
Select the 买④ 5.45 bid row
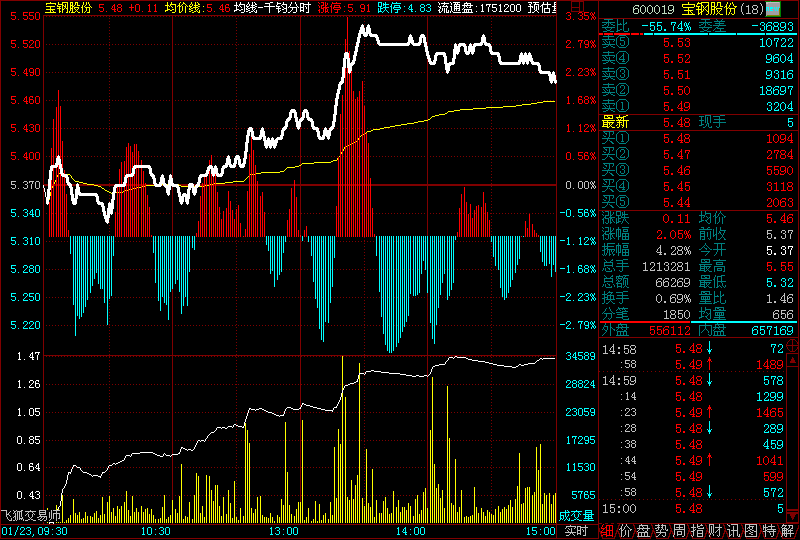697,186
